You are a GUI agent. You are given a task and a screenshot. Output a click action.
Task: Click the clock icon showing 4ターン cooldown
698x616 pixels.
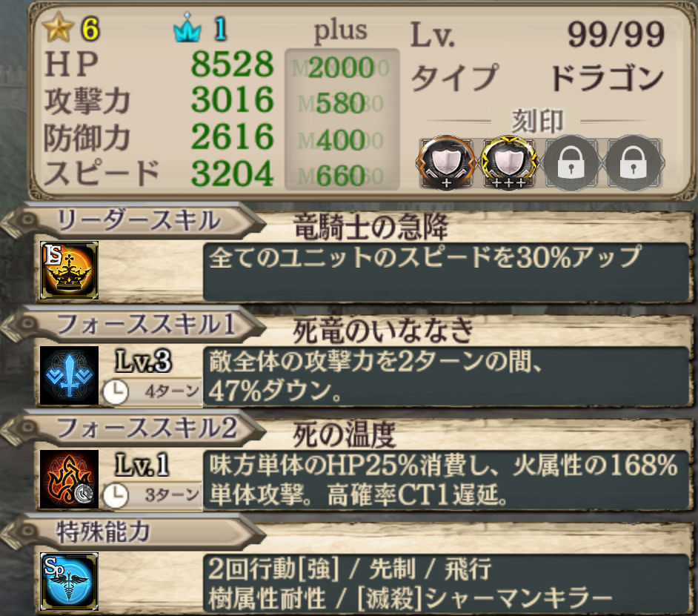pyautogui.click(x=116, y=392)
